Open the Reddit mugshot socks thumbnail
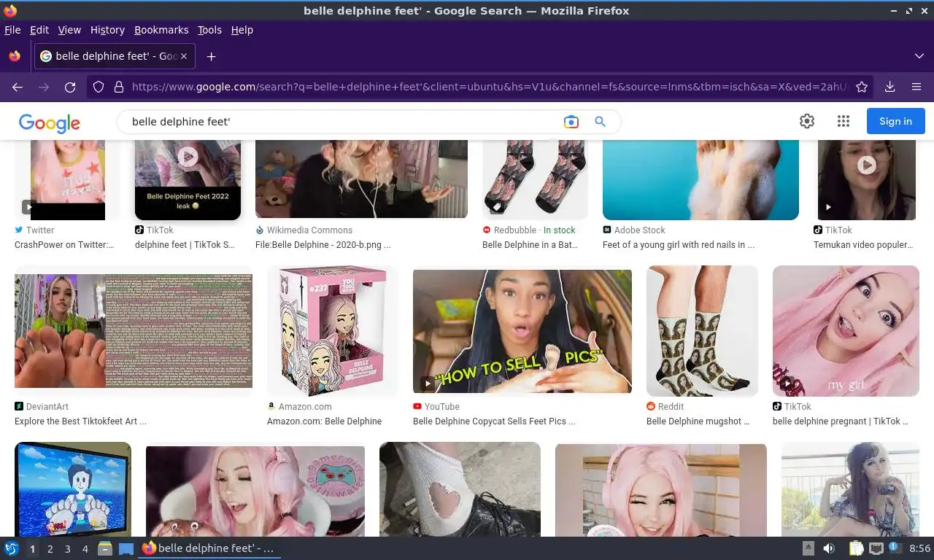The image size is (934, 560). 702,330
